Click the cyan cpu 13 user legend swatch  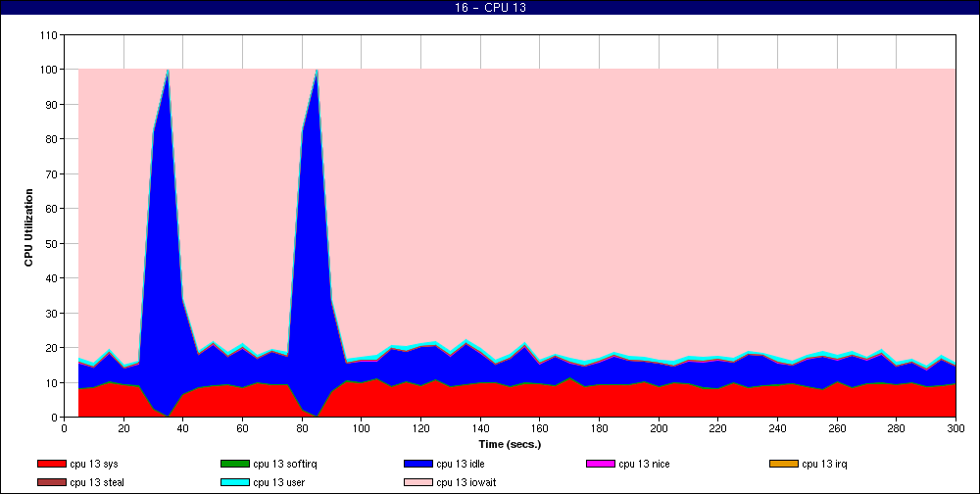(235, 483)
